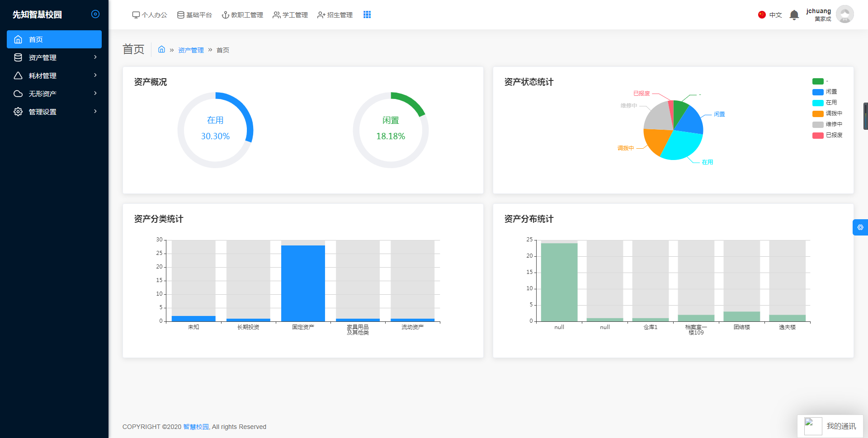Viewport: 868px width, 438px height.
Task: Open the 个人办公 top menu
Action: tap(150, 15)
